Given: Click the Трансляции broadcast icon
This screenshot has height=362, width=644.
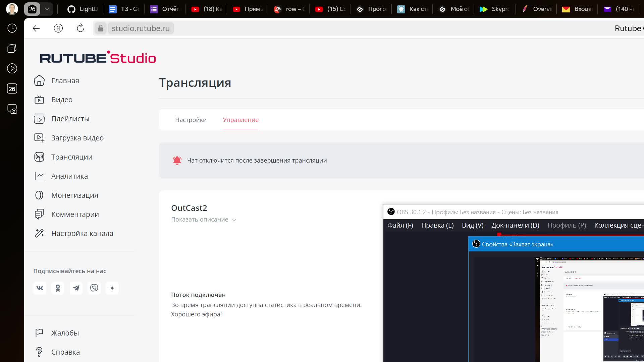Looking at the screenshot, I should tap(39, 157).
